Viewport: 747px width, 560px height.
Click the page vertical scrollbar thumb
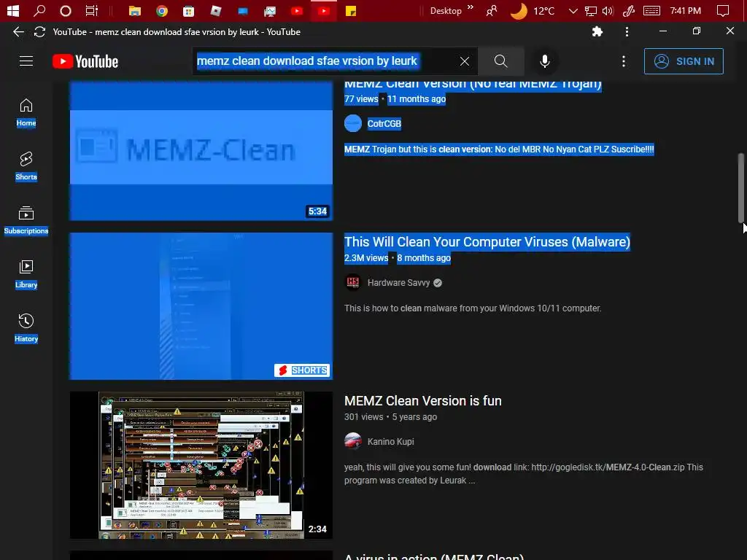pos(741,187)
